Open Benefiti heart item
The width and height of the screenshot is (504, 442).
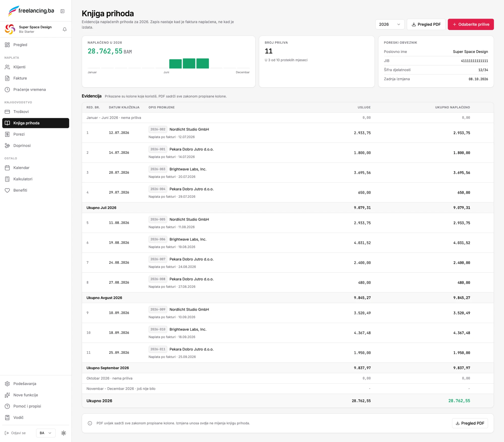36,190
